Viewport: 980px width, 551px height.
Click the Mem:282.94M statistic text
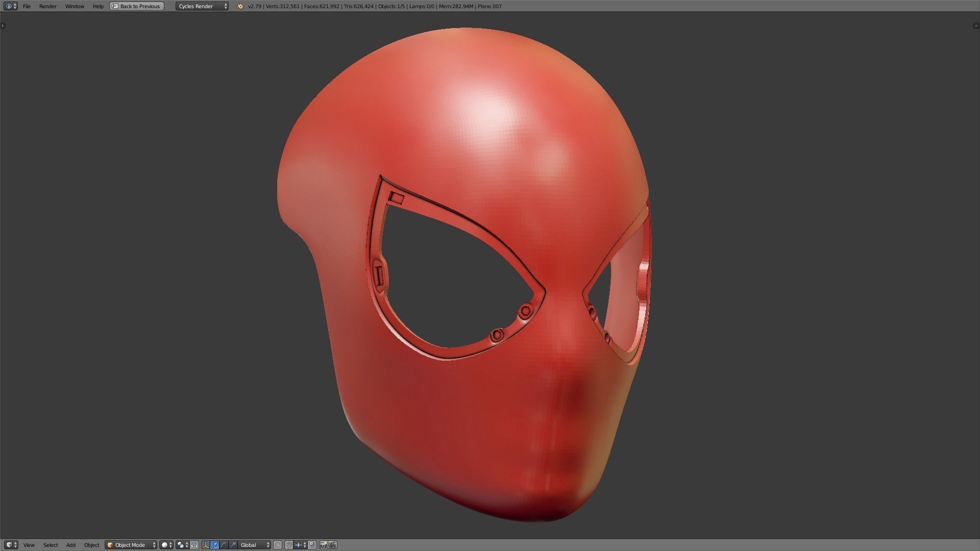coord(456,6)
